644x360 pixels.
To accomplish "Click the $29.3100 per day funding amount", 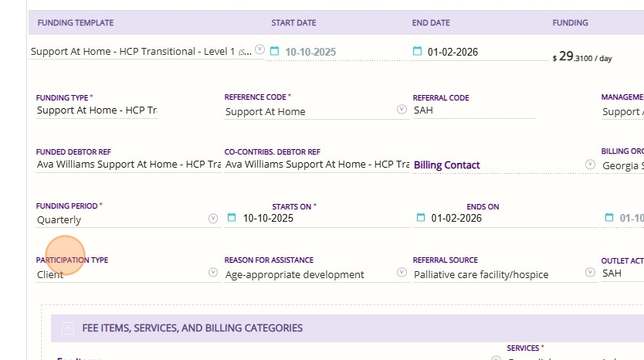I will pos(582,57).
